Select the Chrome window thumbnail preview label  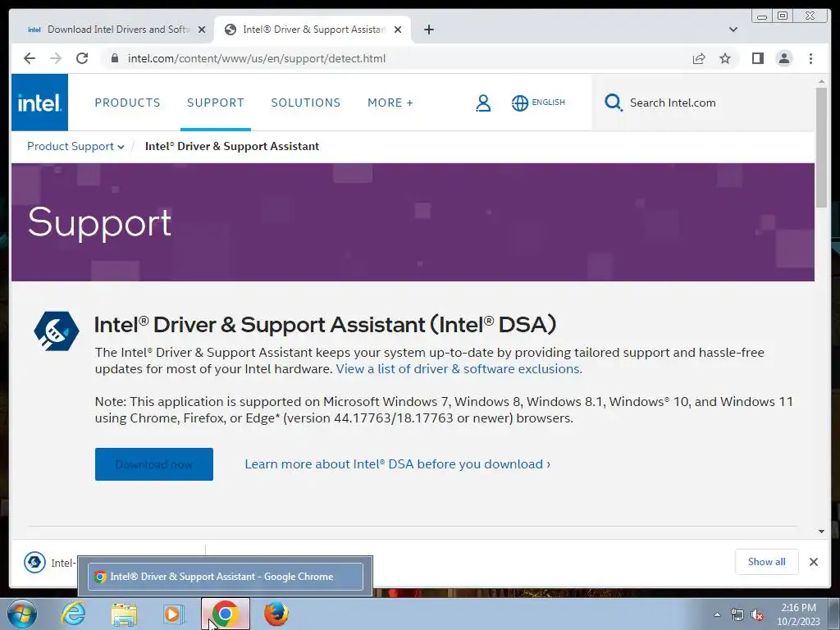coord(226,577)
